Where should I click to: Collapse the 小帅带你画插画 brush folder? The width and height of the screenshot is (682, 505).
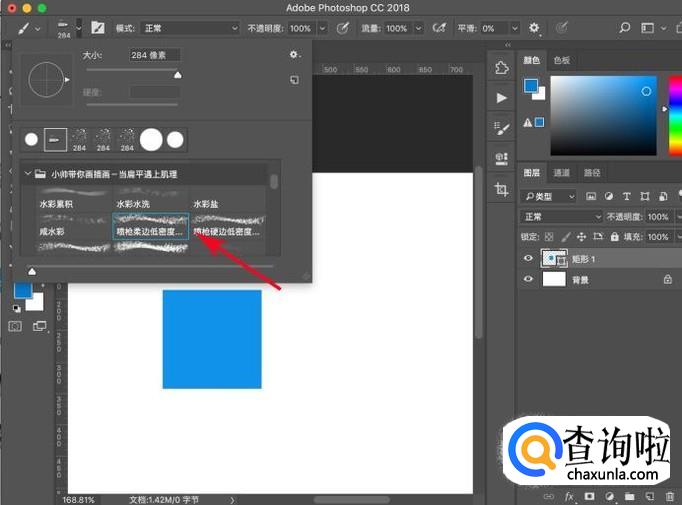pos(27,174)
